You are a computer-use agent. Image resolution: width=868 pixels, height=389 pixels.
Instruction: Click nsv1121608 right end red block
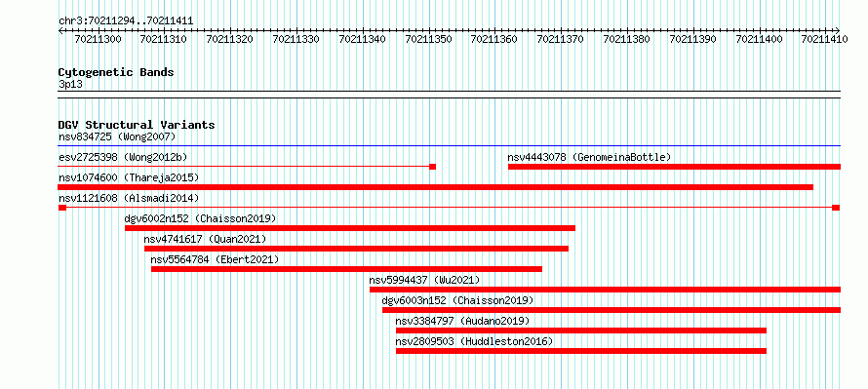pos(836,208)
